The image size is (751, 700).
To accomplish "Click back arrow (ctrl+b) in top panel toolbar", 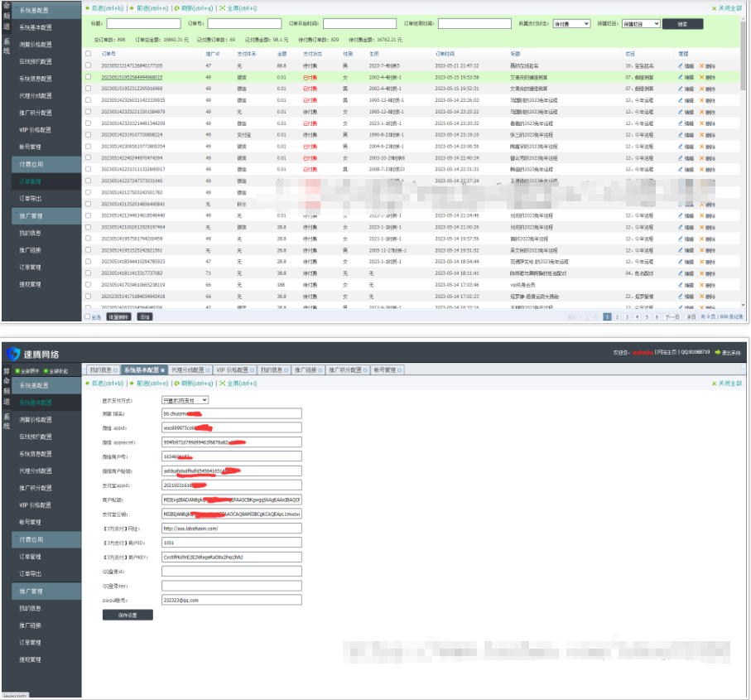I will (x=89, y=7).
